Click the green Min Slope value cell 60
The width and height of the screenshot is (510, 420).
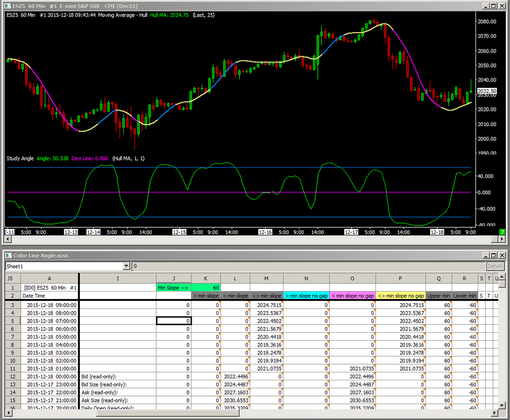pos(206,287)
